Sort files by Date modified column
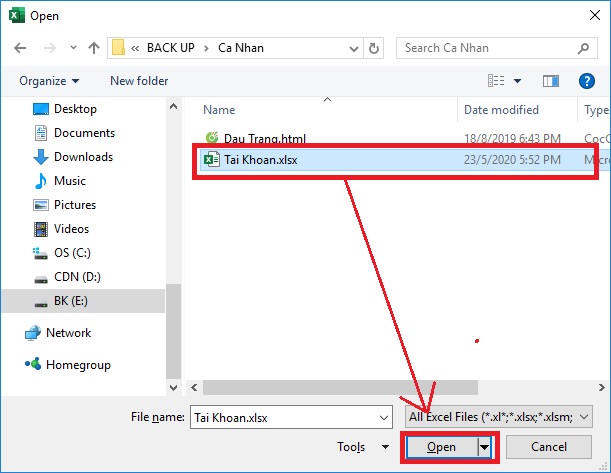Viewport: 611px width, 473px height. 501,110
